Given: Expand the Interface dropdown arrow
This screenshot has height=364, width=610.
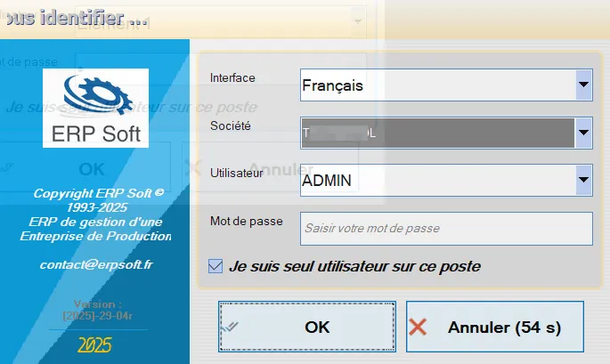Looking at the screenshot, I should (x=583, y=85).
